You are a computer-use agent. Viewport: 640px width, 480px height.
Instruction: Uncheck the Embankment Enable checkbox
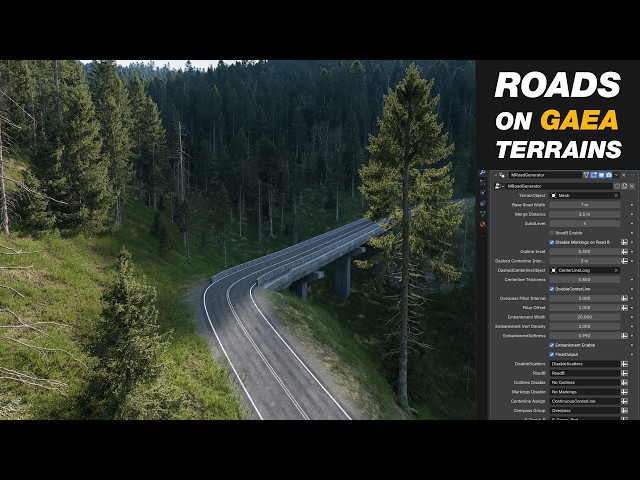pyautogui.click(x=552, y=345)
